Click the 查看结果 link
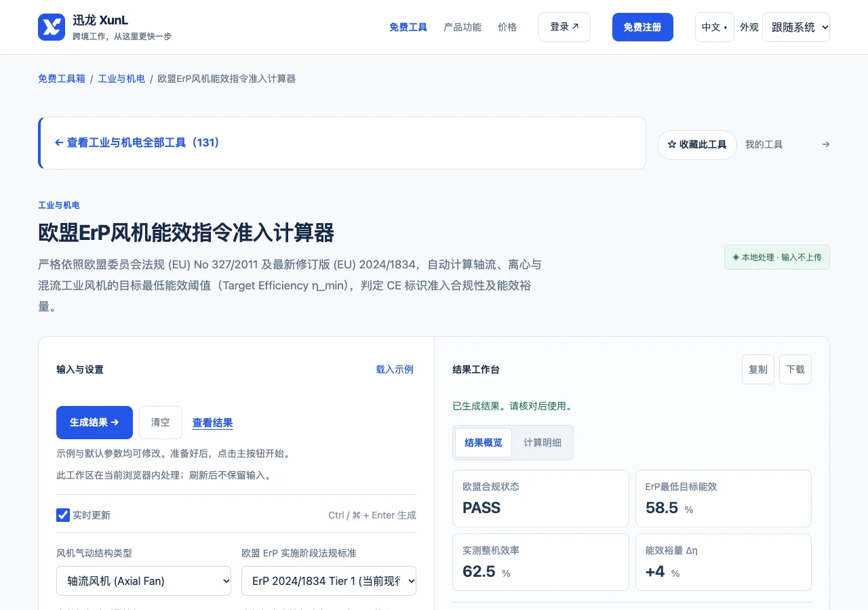This screenshot has width=868, height=610. [x=212, y=423]
